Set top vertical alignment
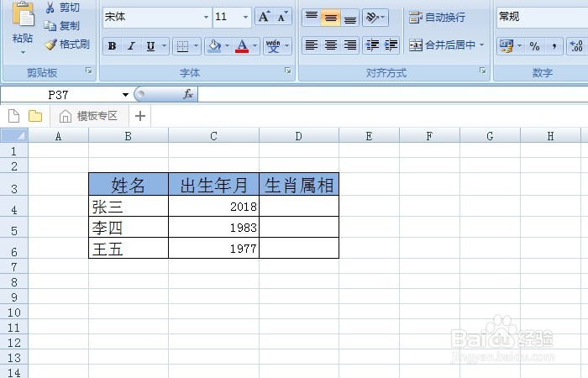The width and height of the screenshot is (588, 378). [312, 18]
